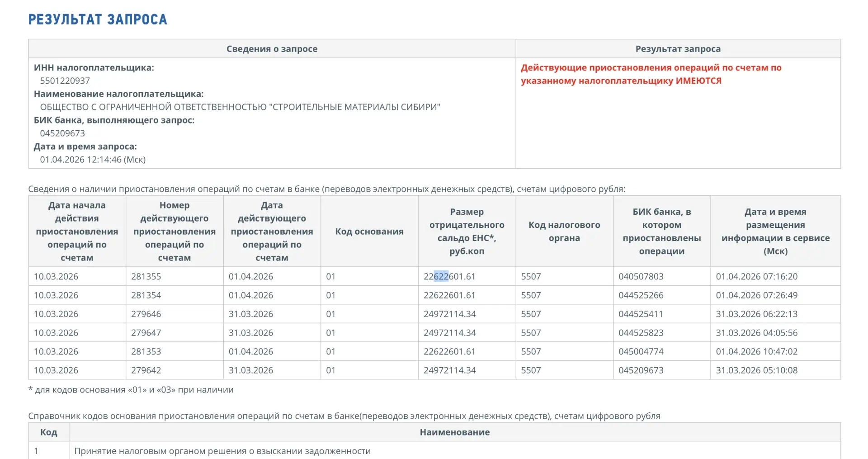Click suspension number 281353 cell
Screen dimensions: 868x459
(146, 351)
